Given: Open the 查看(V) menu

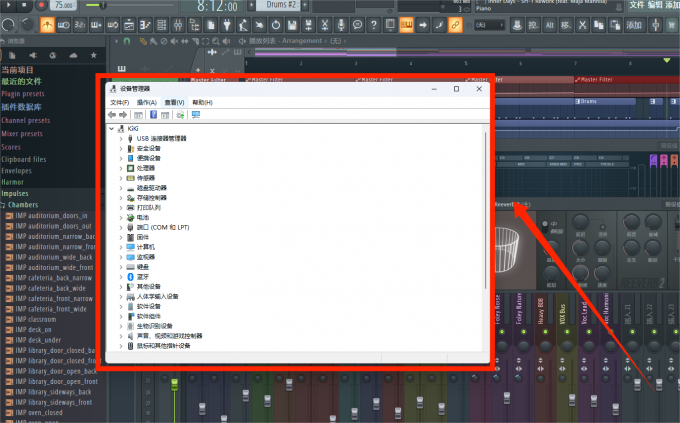Looking at the screenshot, I should tap(175, 102).
